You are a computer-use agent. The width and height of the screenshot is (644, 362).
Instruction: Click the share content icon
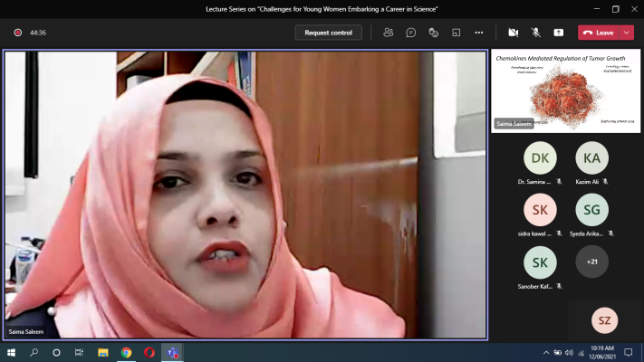pos(559,33)
